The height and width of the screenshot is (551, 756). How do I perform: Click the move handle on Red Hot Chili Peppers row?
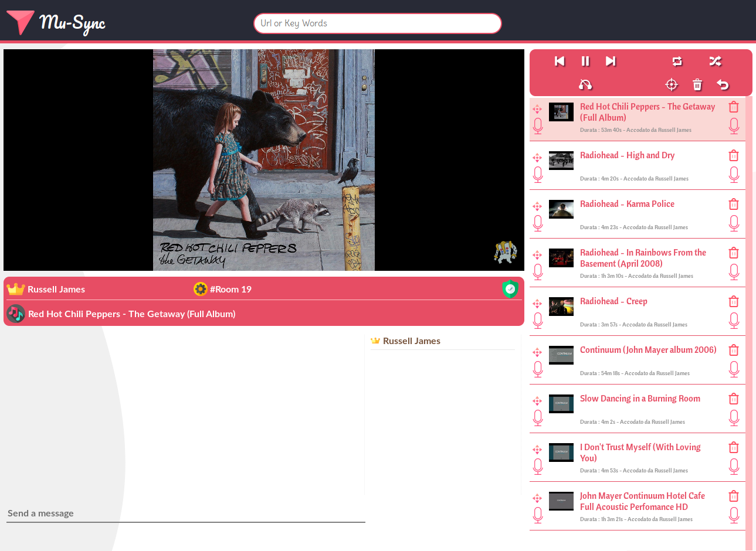tap(537, 109)
